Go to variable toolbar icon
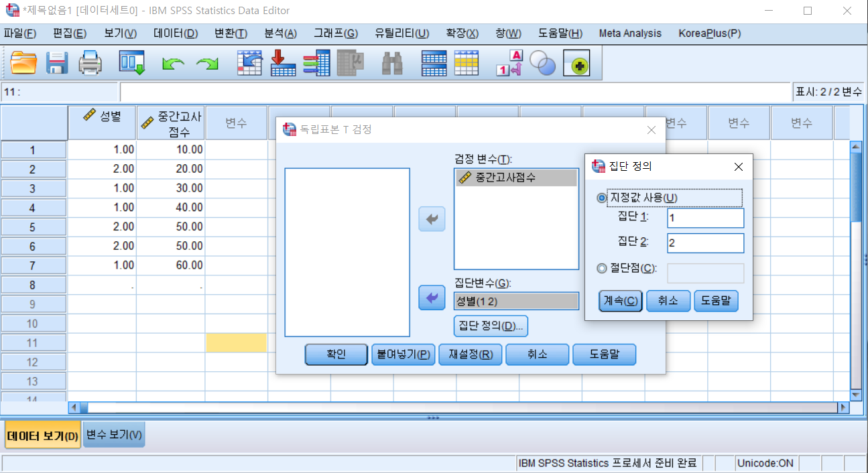Screen dimensions: 868x473 coord(284,64)
